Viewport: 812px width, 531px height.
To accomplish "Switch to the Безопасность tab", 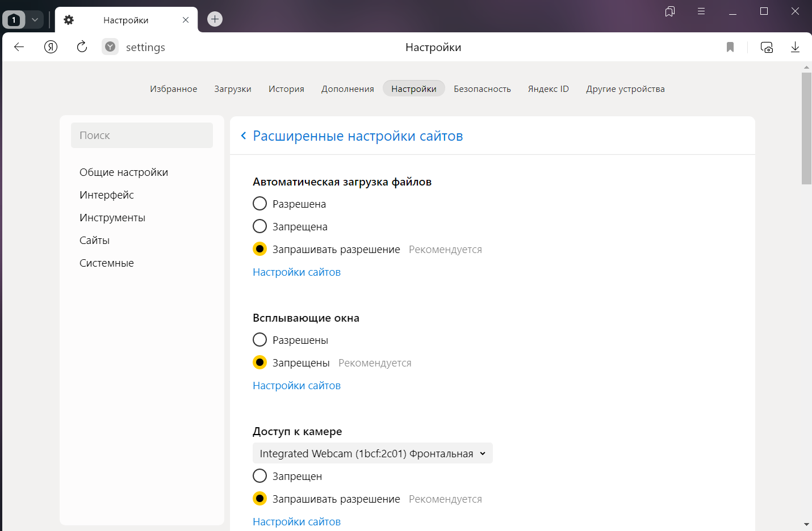I will tap(482, 89).
